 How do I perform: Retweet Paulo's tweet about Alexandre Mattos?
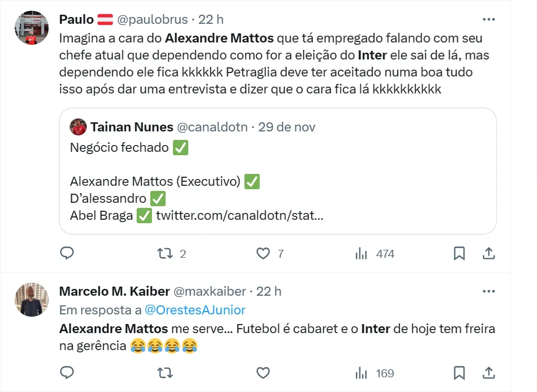pos(165,254)
